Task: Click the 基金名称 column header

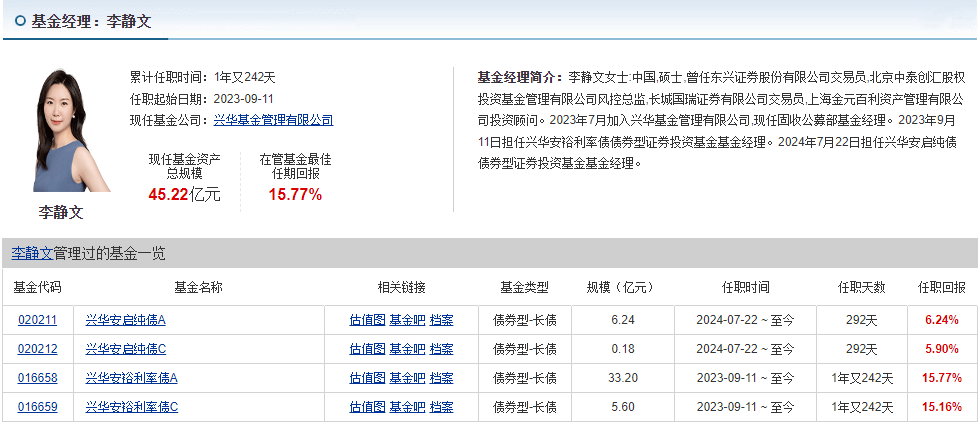Action: pyautogui.click(x=198, y=288)
